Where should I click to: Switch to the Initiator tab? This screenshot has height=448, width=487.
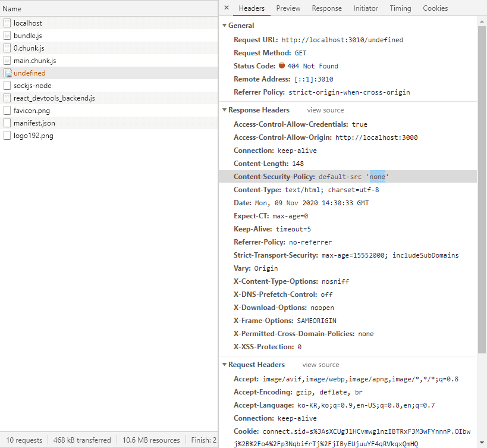click(x=366, y=8)
